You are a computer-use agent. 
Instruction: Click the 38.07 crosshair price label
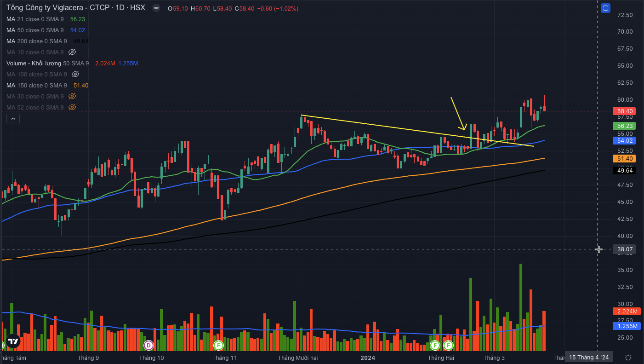click(x=625, y=249)
